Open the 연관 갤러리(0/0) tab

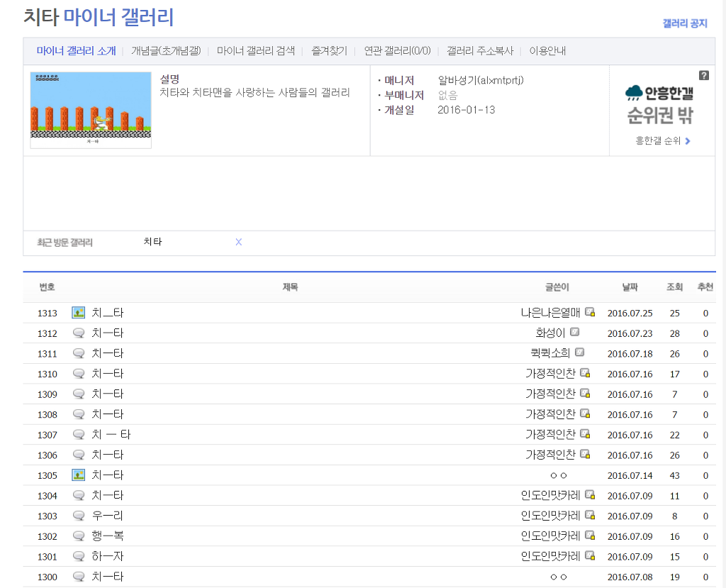[397, 51]
